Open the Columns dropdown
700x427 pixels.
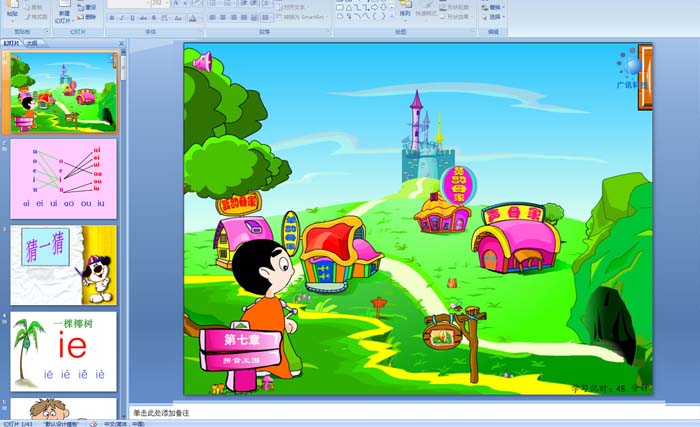(266, 17)
